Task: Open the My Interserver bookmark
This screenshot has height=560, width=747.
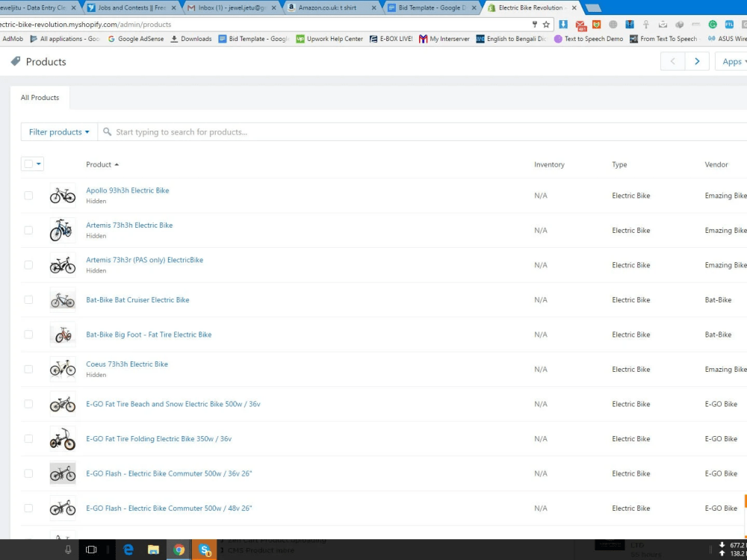Action: coord(444,39)
